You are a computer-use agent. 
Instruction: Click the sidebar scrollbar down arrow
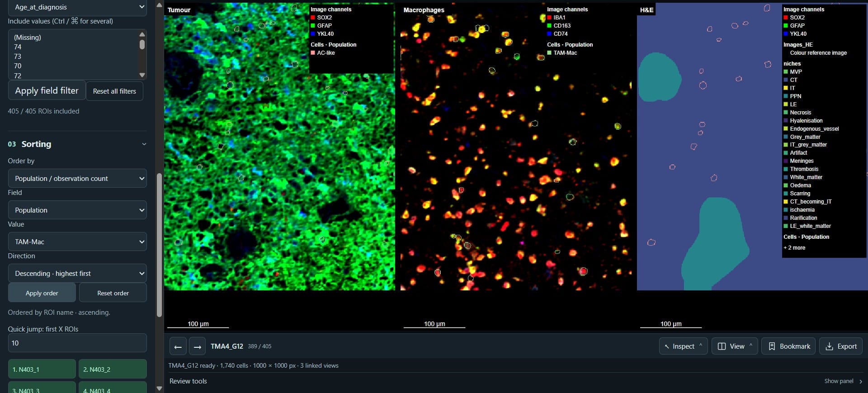[x=159, y=388]
